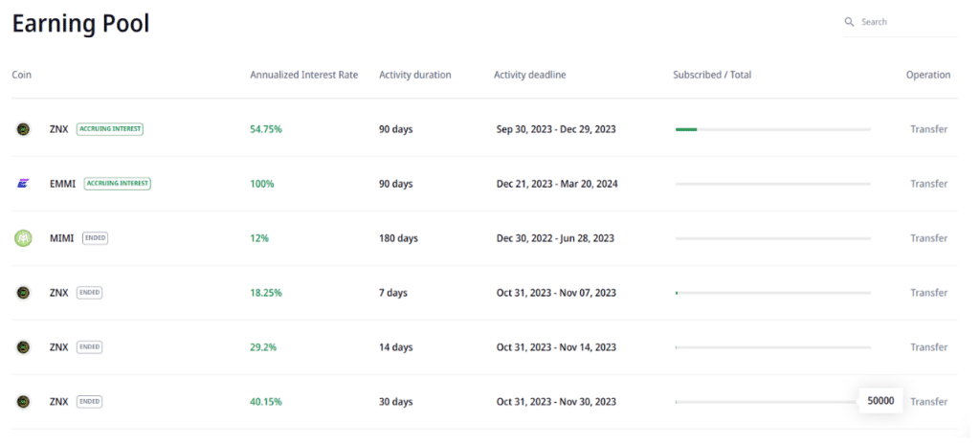Click the Ended badge next to MIMI
The height and width of the screenshot is (444, 980).
[95, 238]
